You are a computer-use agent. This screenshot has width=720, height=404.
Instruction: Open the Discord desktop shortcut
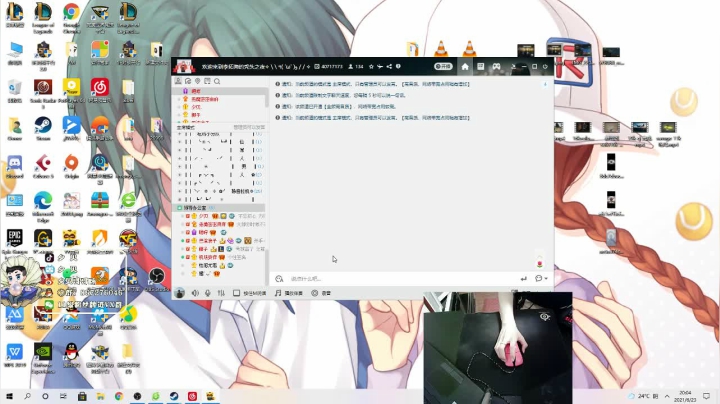point(15,167)
